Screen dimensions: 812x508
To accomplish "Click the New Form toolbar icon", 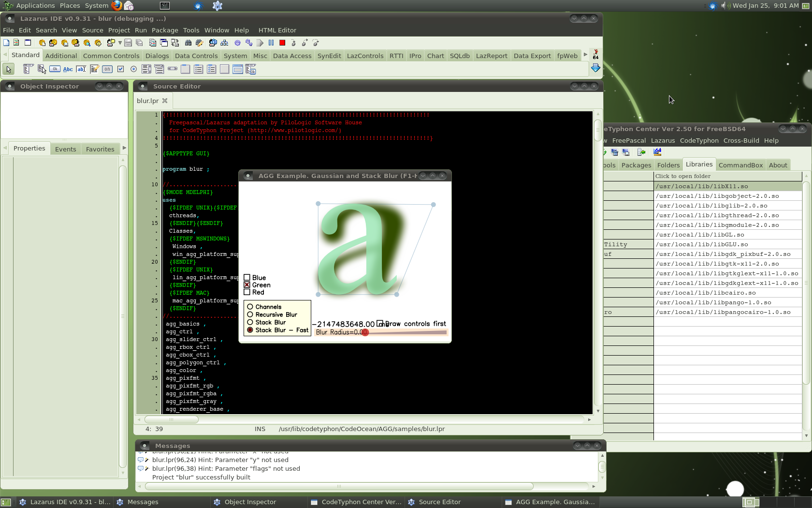I will [28, 43].
